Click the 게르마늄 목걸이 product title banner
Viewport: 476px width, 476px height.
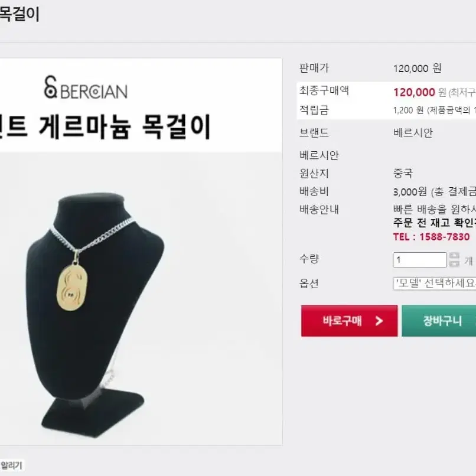105,126
